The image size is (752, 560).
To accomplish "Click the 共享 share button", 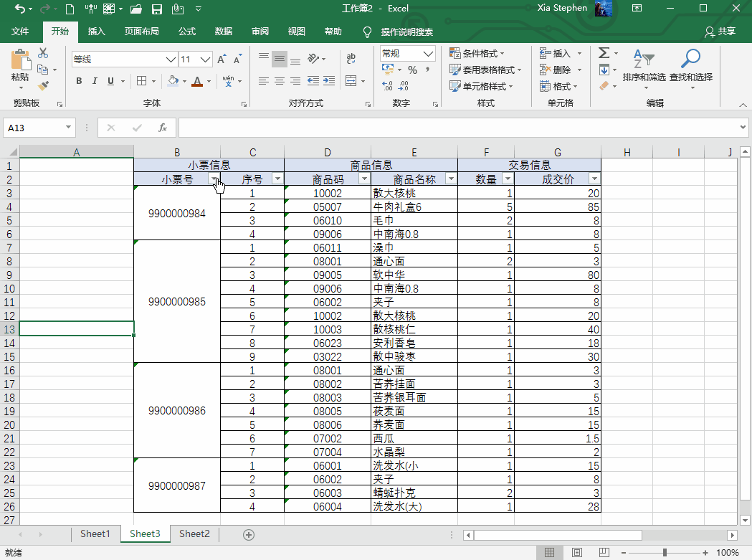I will coord(720,32).
